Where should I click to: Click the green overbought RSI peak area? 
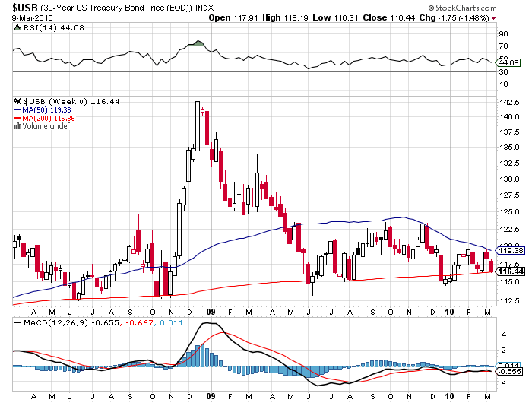[x=198, y=43]
